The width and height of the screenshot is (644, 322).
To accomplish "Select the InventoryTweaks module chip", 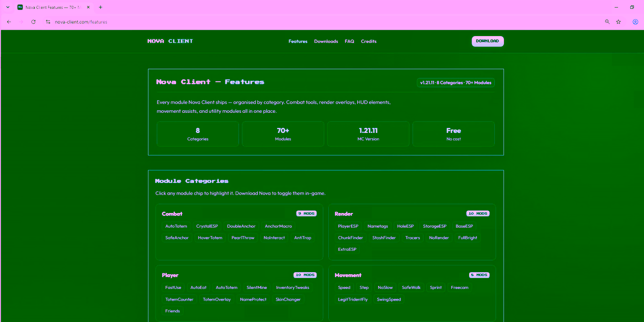I will pos(293,288).
